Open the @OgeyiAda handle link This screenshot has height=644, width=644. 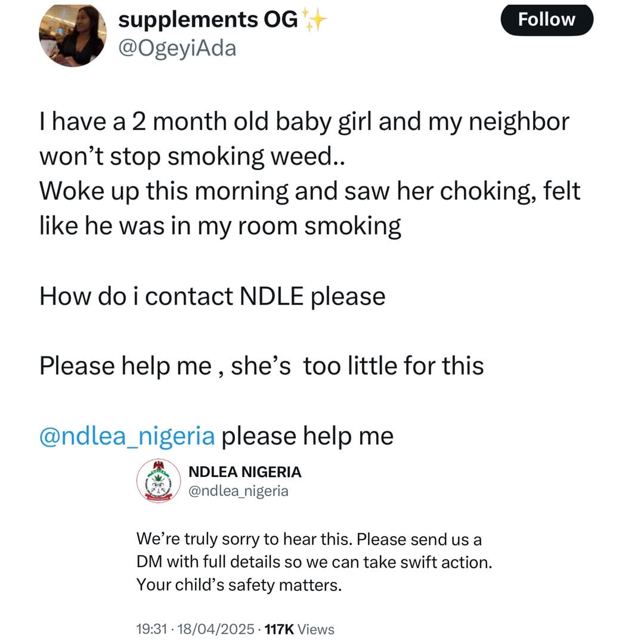(x=177, y=48)
